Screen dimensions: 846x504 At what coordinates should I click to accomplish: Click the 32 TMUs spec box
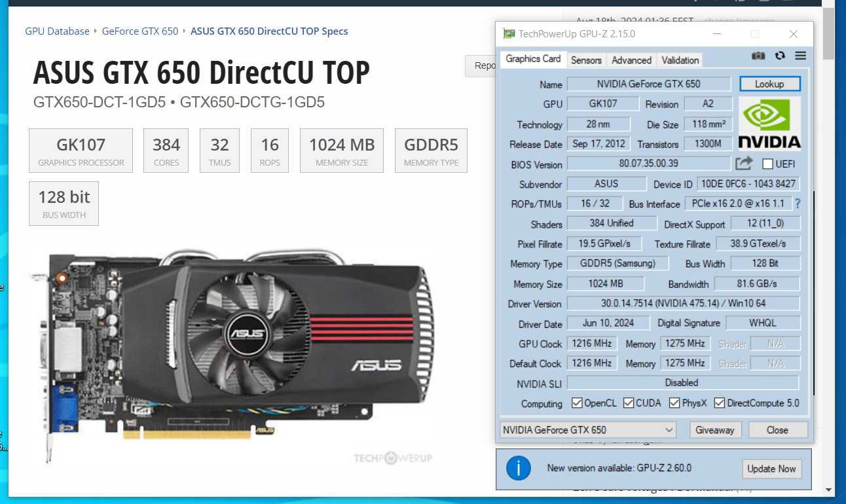[x=219, y=151]
